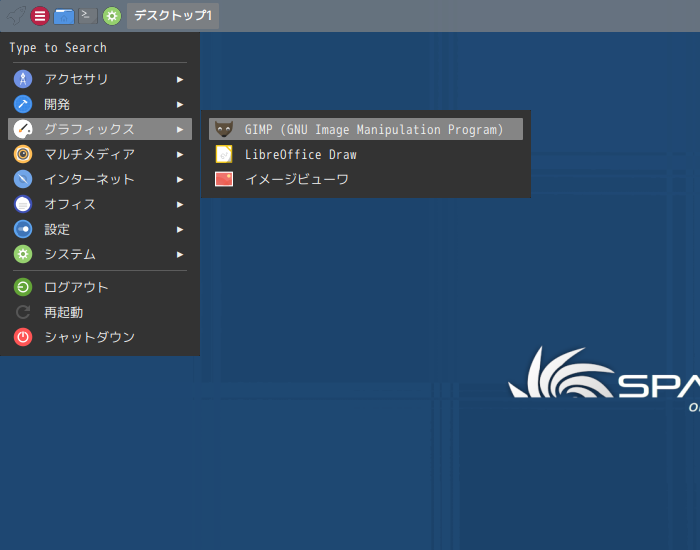Viewport: 700px width, 550px height.
Task: Click the red シャットダウン power icon
Action: point(23,337)
